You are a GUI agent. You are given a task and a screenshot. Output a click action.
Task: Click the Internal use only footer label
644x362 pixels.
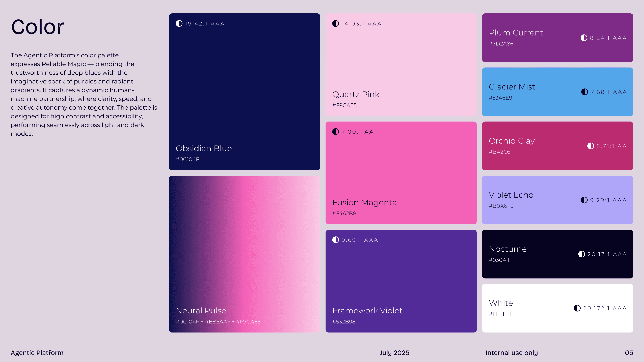(x=512, y=353)
